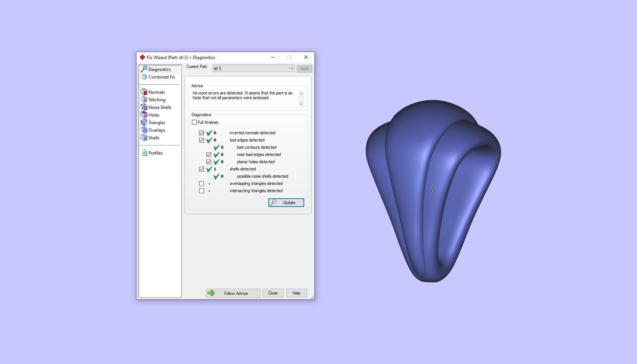Viewport: 637px width, 364px height.
Task: Click the Advice box scroll up arrow
Action: [301, 94]
